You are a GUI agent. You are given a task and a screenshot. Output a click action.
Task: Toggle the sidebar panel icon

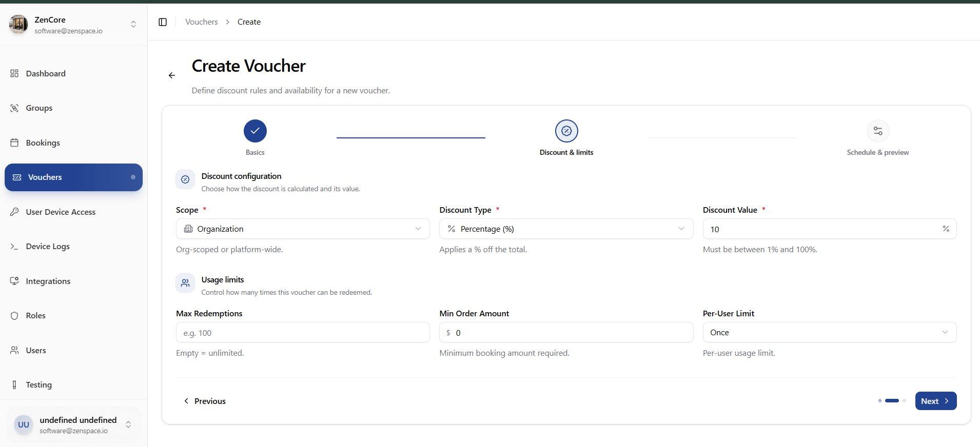pos(163,22)
